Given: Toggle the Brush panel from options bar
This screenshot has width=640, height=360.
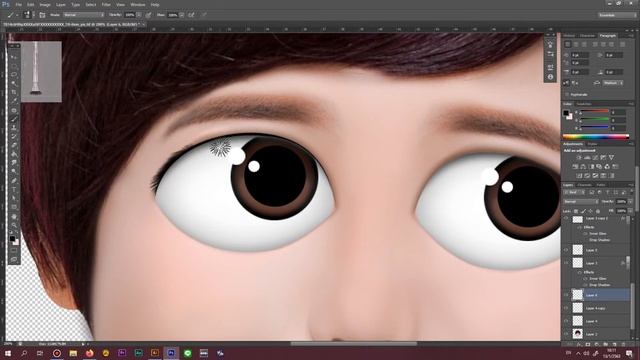Looking at the screenshot, I should point(42,15).
